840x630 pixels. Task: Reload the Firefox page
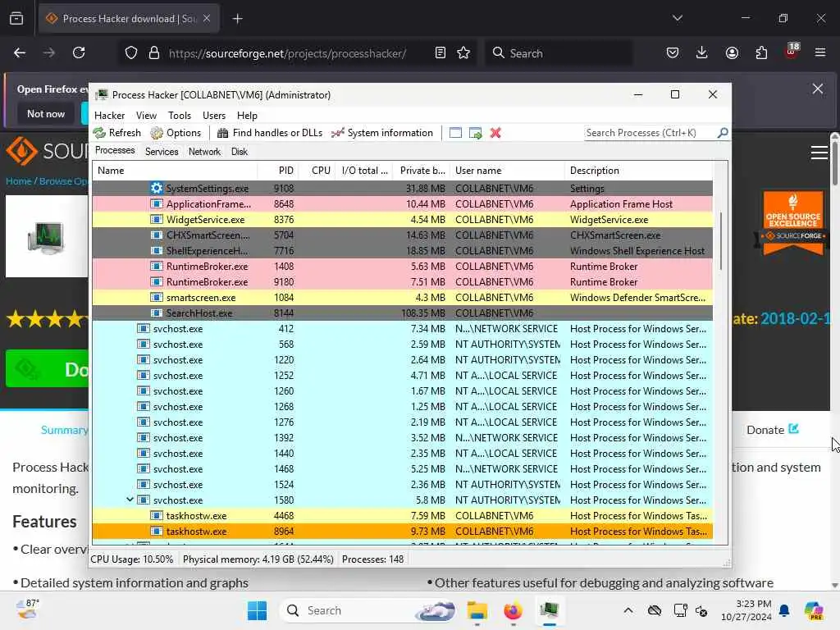point(79,52)
